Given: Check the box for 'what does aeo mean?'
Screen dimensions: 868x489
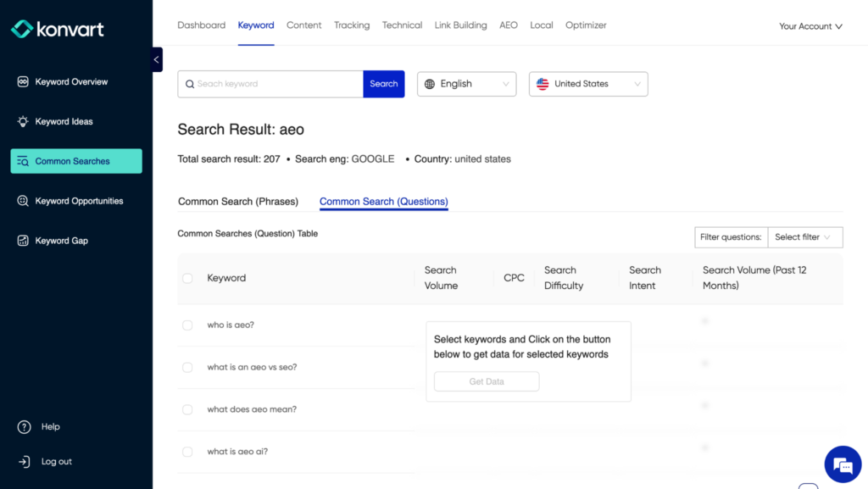Looking at the screenshot, I should [187, 409].
